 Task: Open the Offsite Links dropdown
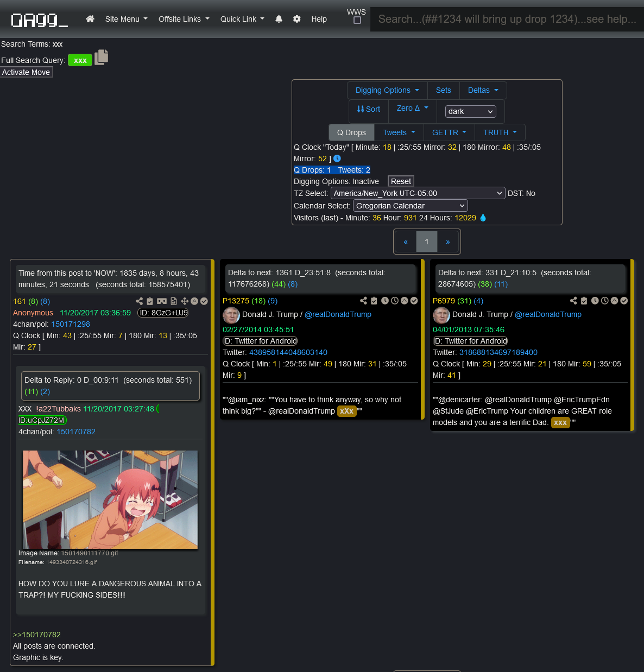184,19
